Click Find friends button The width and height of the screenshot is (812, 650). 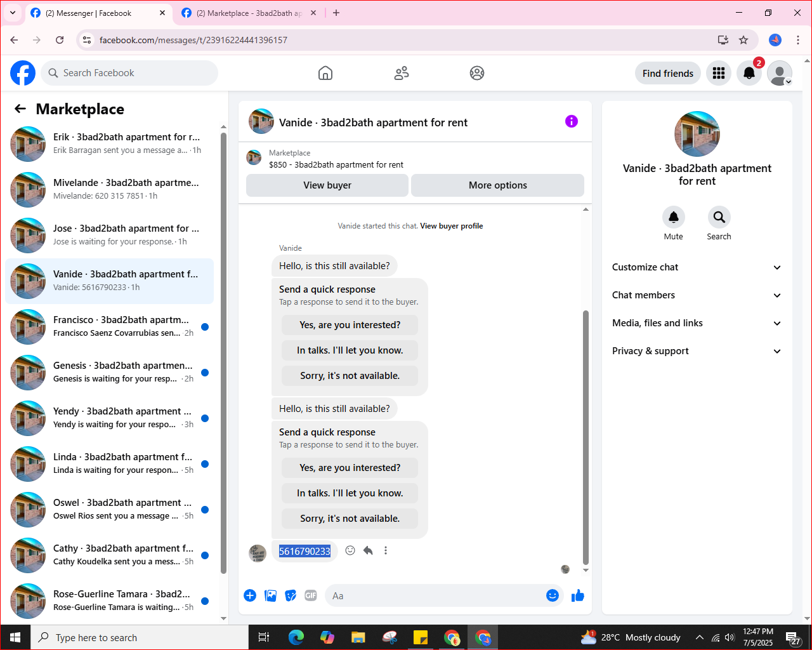tap(668, 73)
